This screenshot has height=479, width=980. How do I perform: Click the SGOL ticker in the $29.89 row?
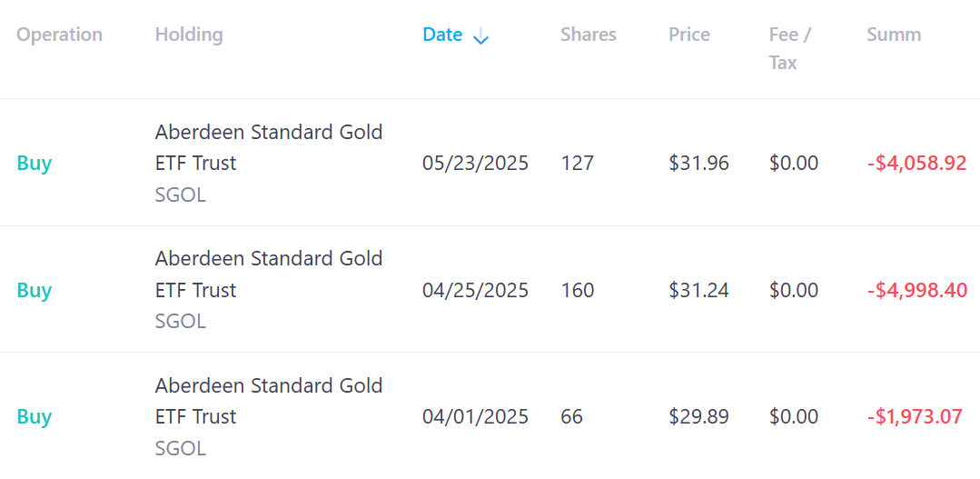click(181, 448)
